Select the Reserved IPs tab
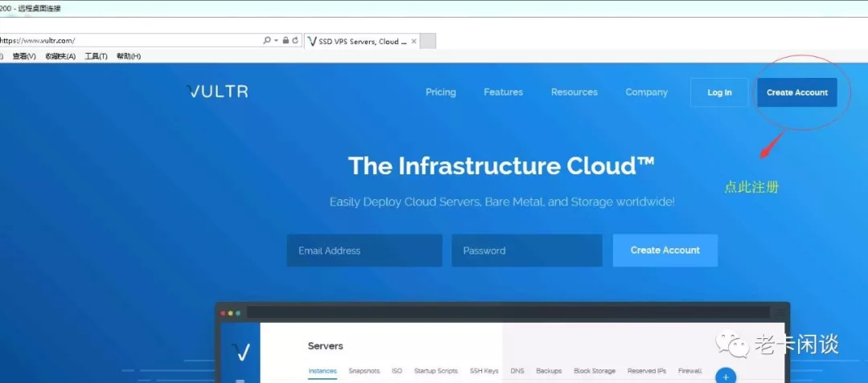The height and width of the screenshot is (383, 868). [646, 371]
